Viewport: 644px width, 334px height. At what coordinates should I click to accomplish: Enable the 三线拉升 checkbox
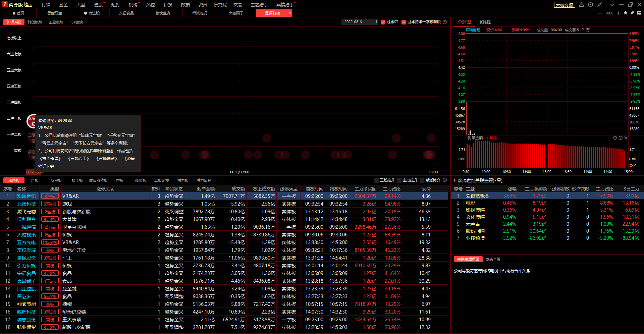[x=376, y=180]
